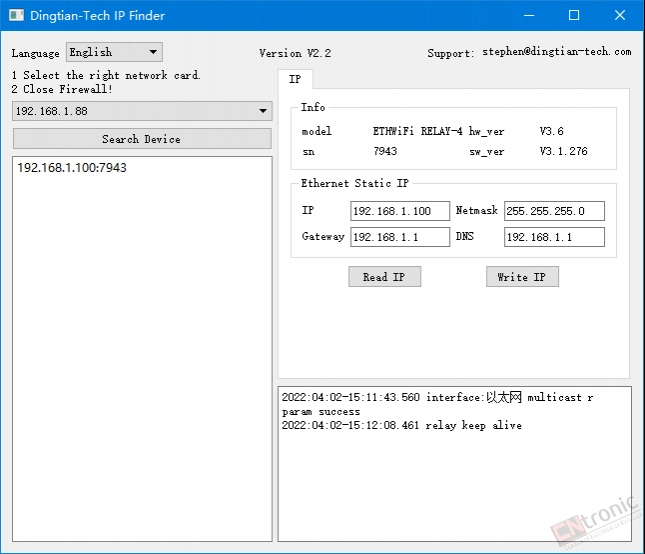The height and width of the screenshot is (554, 645).
Task: Click the Select the right network card text
Action: pyautogui.click(x=106, y=75)
